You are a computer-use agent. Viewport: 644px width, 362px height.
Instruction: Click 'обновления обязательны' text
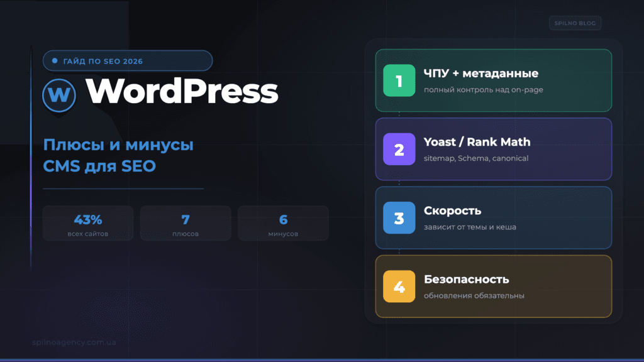click(x=474, y=295)
